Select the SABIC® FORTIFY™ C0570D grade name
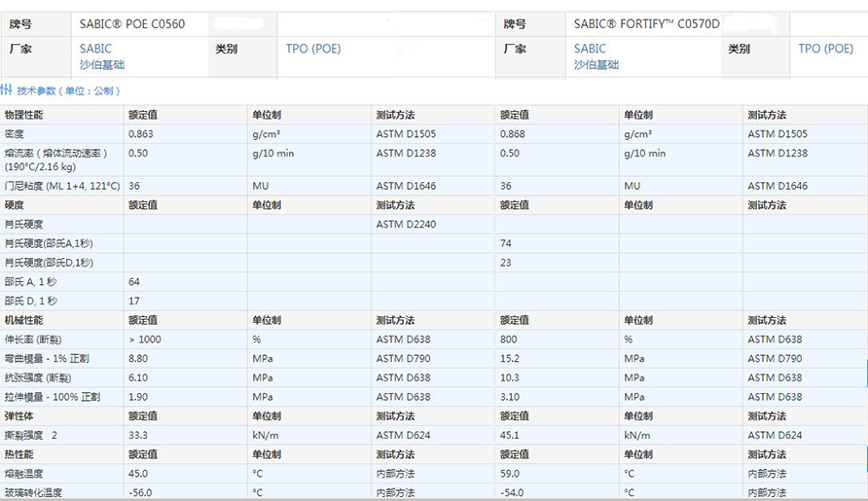 646,23
